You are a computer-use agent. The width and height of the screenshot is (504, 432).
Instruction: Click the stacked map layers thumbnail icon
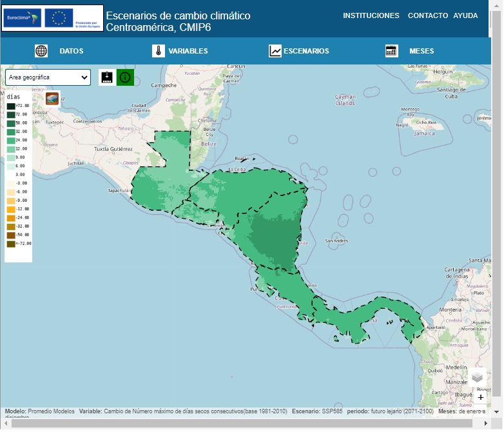(52, 99)
